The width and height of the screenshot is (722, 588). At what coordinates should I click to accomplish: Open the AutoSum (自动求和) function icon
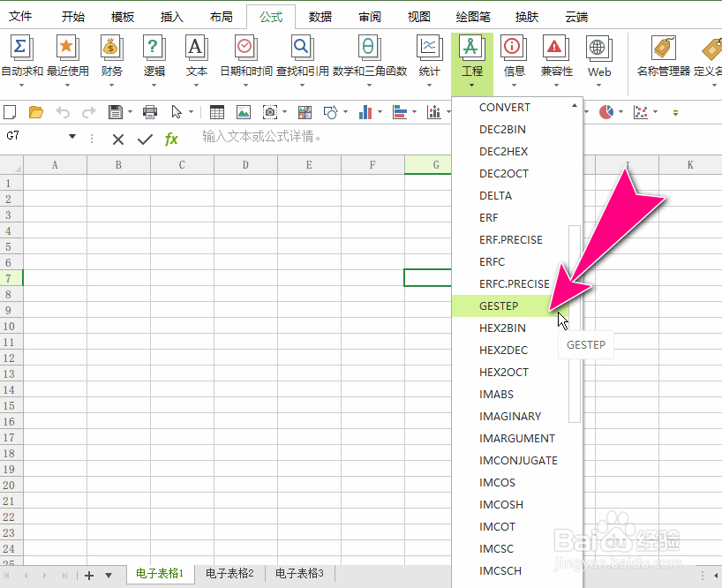pos(21,48)
